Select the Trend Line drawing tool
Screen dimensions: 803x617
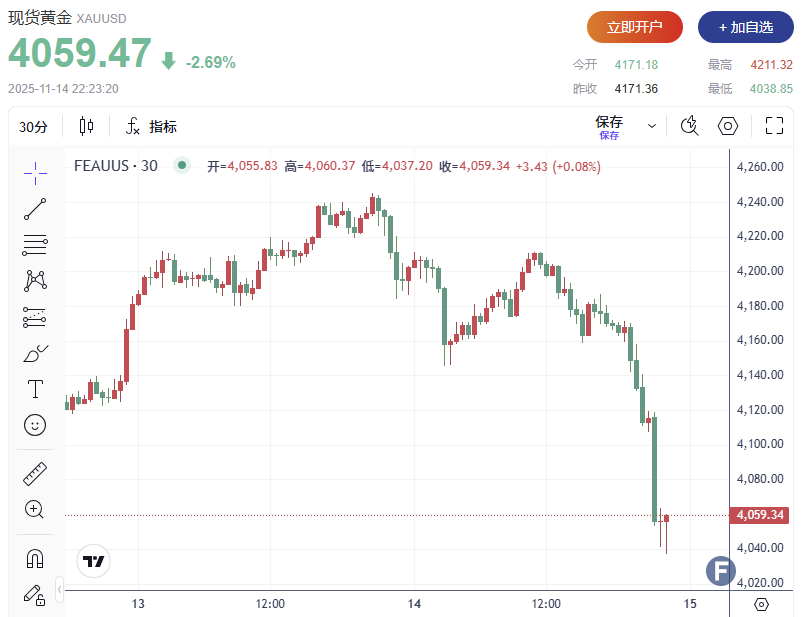coord(34,208)
